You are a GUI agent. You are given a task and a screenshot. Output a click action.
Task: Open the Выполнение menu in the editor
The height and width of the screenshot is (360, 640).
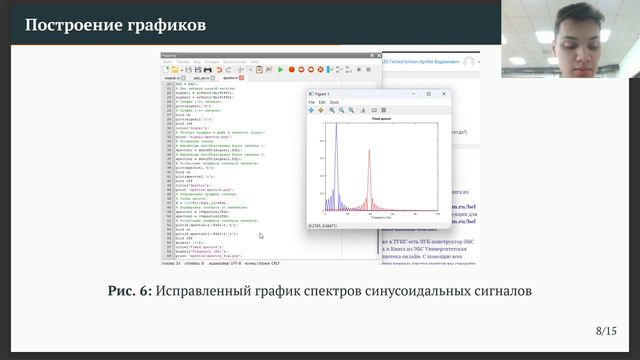coord(235,62)
